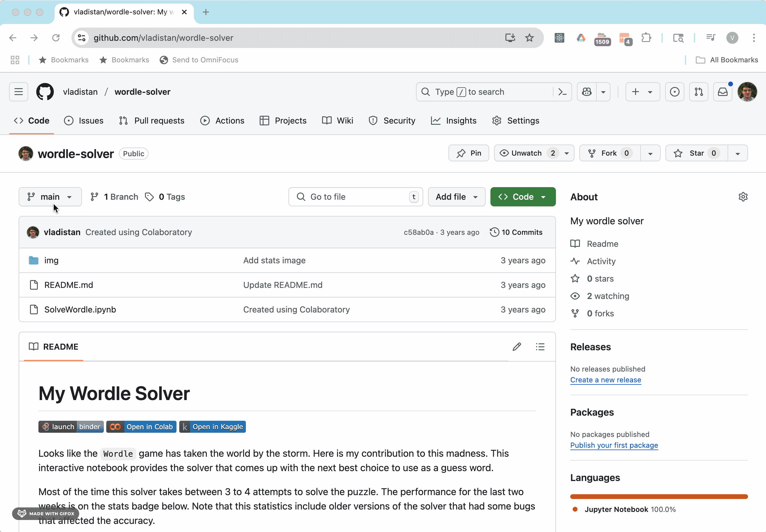
Task: Open the img folder
Action: coord(51,260)
